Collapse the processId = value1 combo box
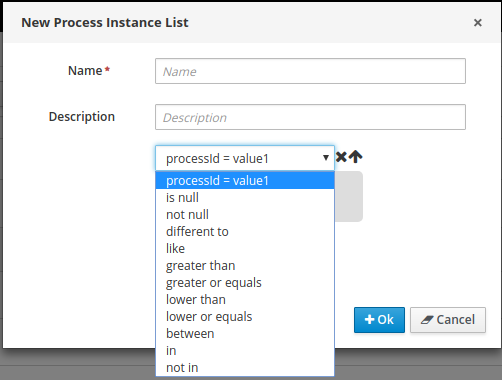The image size is (502, 380). coord(245,158)
